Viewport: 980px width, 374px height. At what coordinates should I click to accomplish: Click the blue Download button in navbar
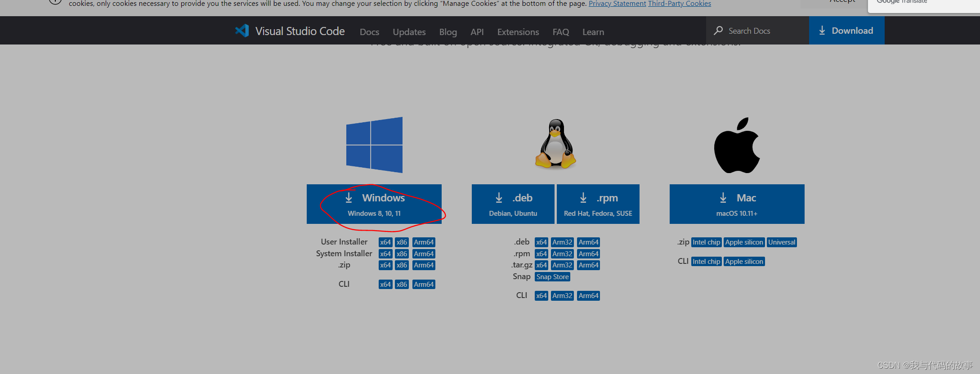coord(846,31)
